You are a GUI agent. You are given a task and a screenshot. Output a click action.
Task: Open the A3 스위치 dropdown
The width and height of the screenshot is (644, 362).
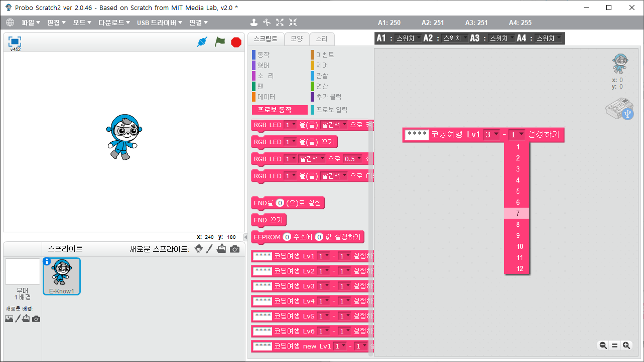(502, 38)
